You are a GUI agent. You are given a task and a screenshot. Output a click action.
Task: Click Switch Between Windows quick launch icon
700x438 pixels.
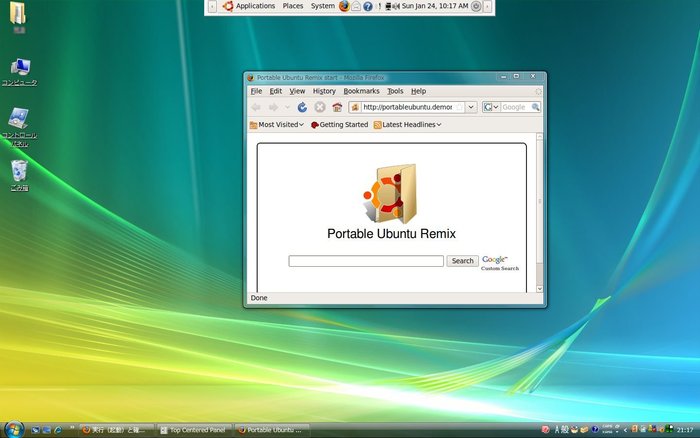point(46,430)
